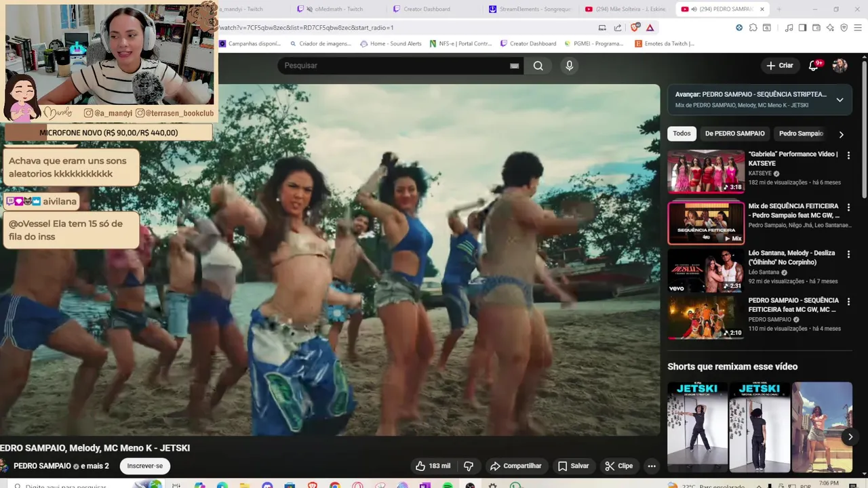Open the Creator Dashboard bookmark
868x488 pixels.
point(528,43)
